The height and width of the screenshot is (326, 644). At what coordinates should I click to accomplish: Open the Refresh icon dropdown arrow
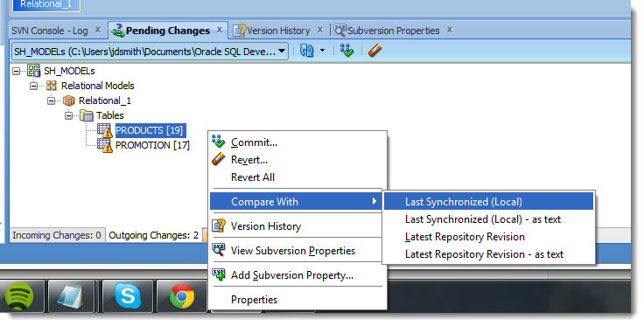[x=322, y=51]
